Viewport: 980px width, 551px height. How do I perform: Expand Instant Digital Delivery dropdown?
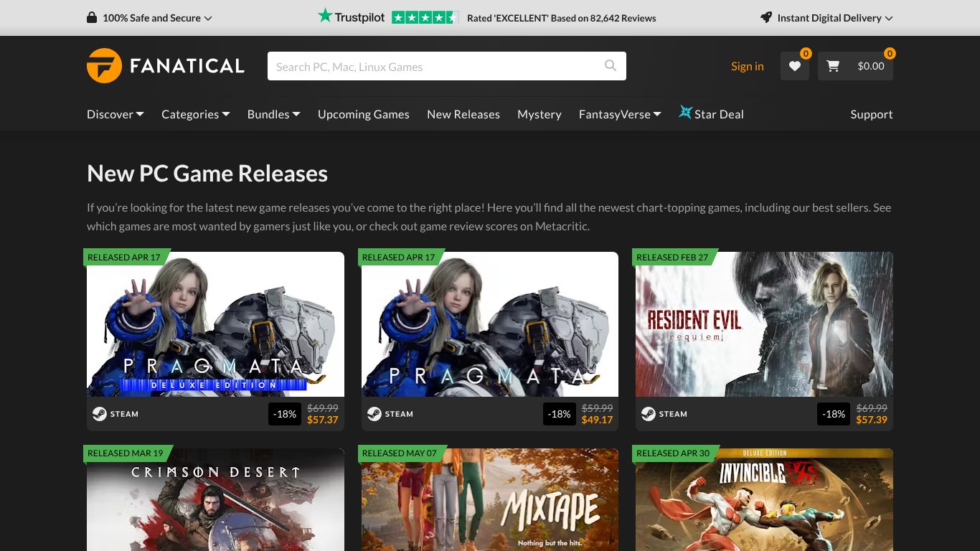pos(826,18)
